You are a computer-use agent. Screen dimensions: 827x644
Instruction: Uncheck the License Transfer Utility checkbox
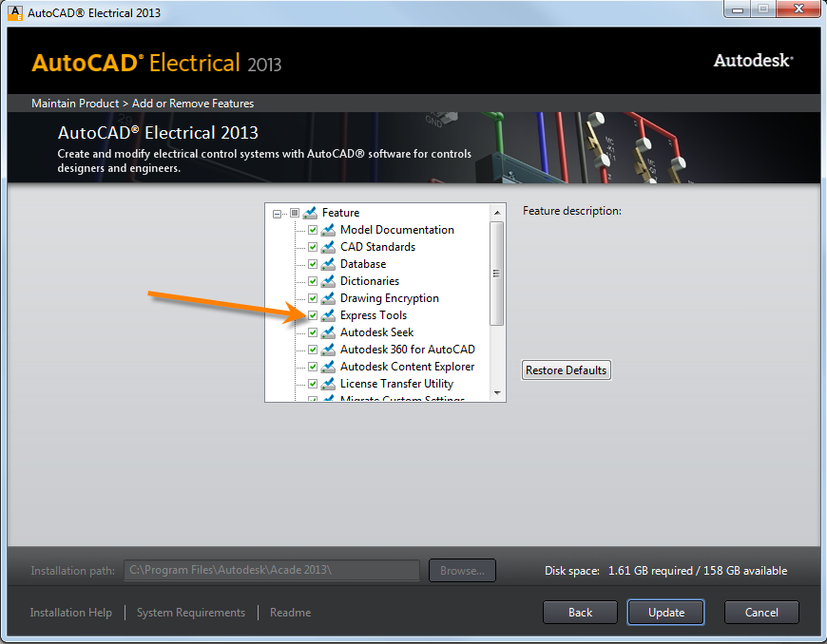point(313,384)
